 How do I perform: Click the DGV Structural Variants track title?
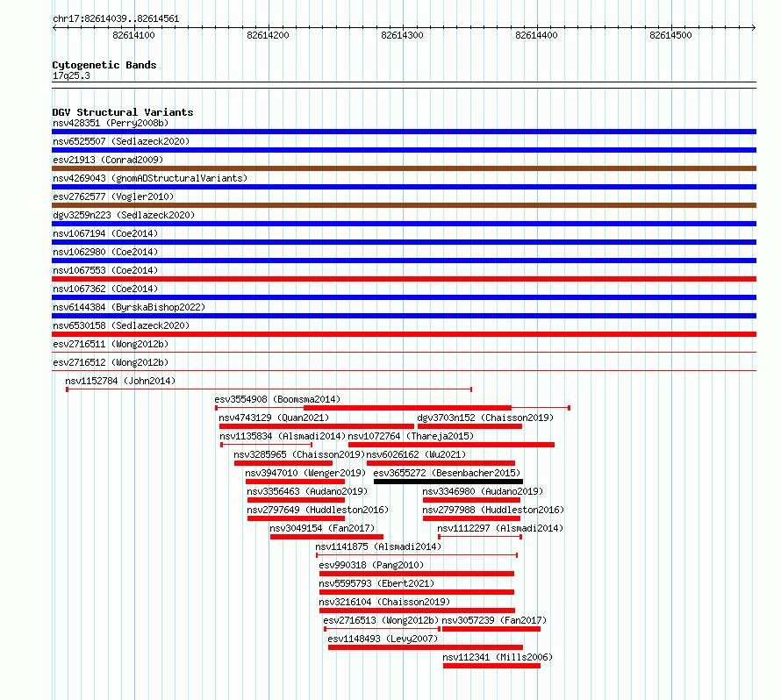pyautogui.click(x=123, y=112)
